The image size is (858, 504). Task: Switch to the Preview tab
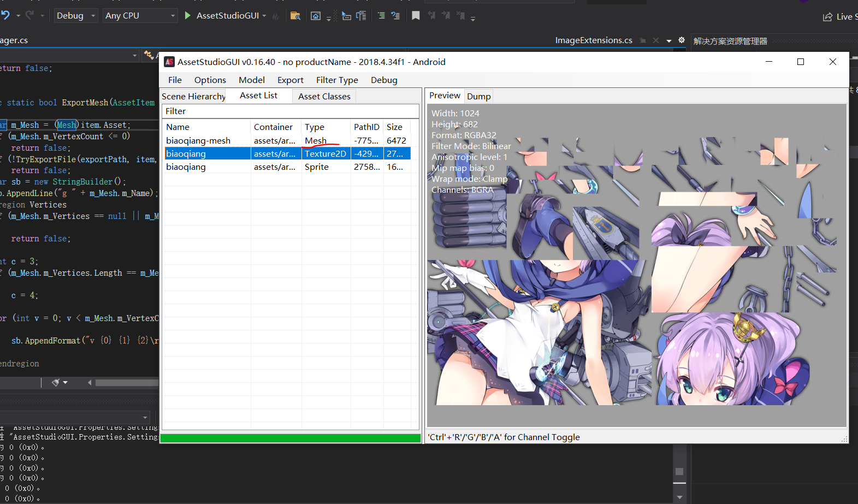point(445,96)
